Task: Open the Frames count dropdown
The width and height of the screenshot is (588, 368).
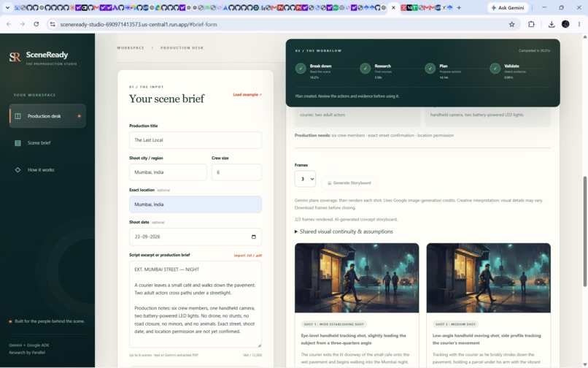Action: 305,179
